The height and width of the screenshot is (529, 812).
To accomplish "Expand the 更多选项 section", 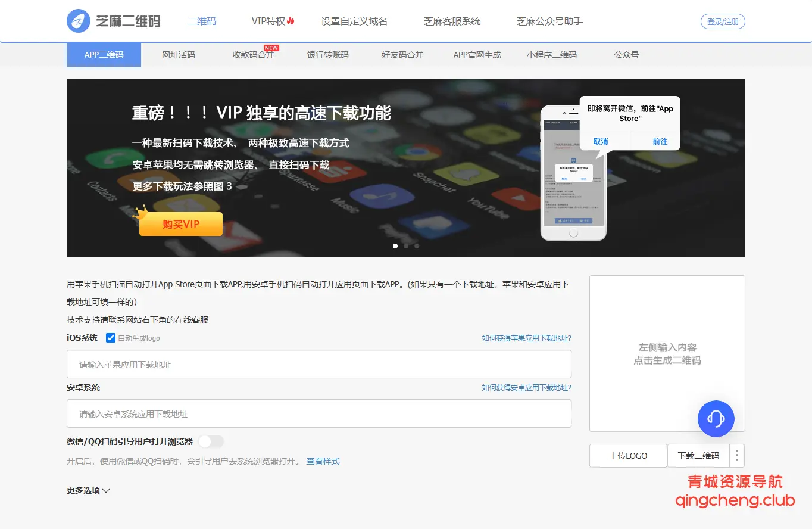I will pyautogui.click(x=88, y=490).
